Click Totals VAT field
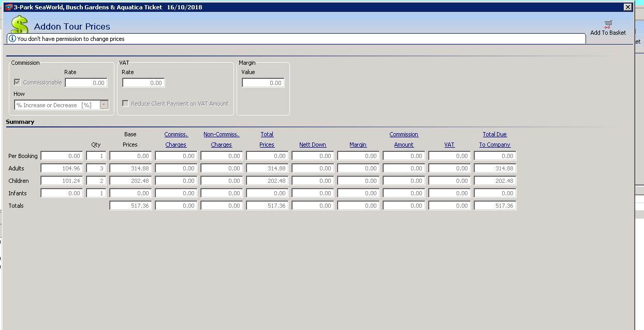 (x=449, y=206)
